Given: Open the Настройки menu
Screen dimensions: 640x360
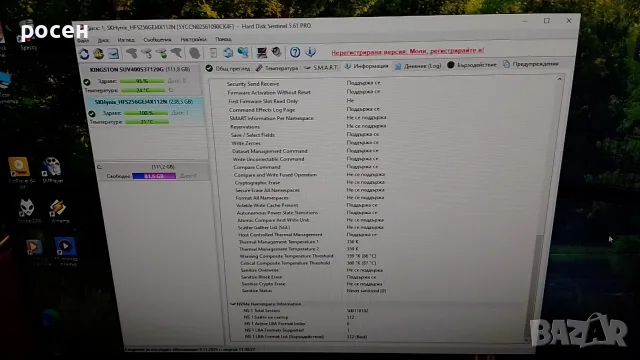Looking at the screenshot, I should click(x=193, y=39).
